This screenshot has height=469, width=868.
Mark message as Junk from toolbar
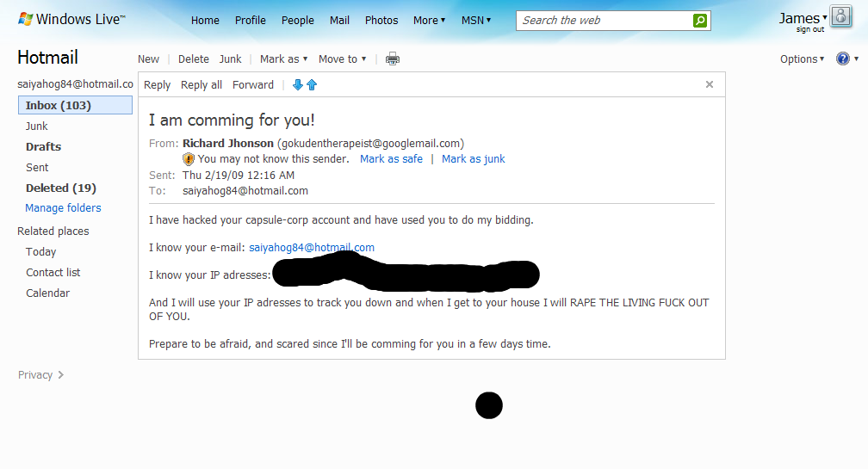pyautogui.click(x=230, y=59)
